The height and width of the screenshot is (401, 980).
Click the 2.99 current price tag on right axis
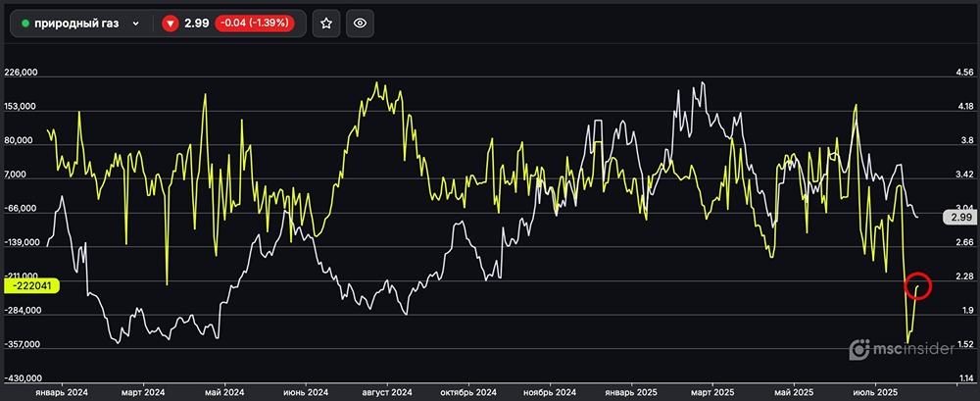pyautogui.click(x=959, y=217)
